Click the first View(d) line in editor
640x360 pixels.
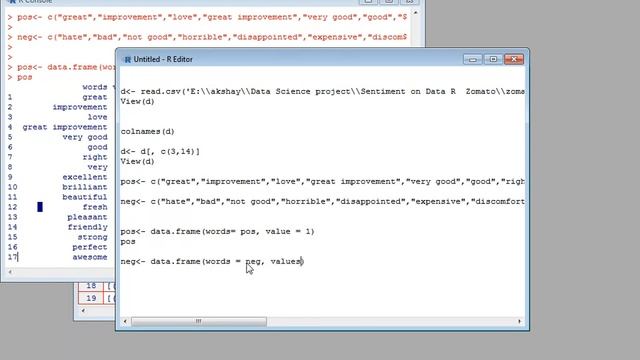click(x=138, y=102)
